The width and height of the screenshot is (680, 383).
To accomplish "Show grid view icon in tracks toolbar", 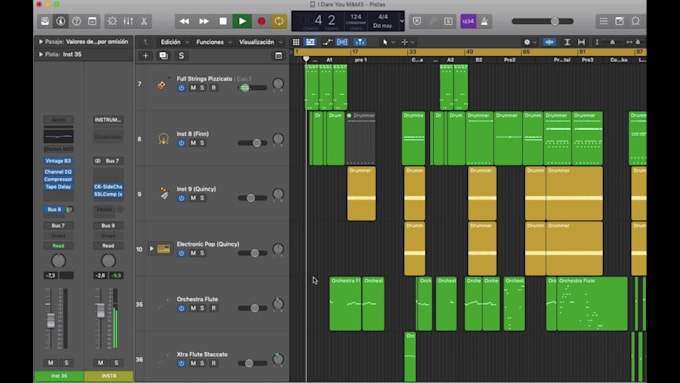I will click(296, 42).
